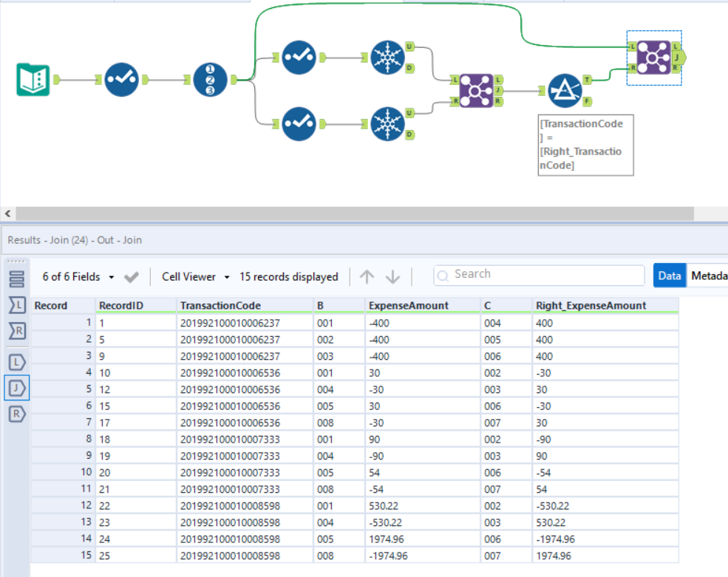The image size is (728, 577).
Task: Click the middle purple Join tool
Action: point(477,91)
